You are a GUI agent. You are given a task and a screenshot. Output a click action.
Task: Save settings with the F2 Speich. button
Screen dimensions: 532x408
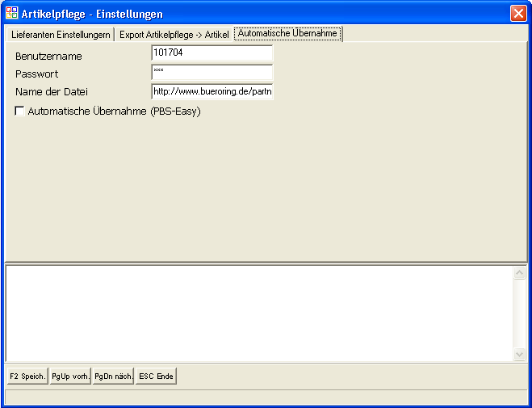27,376
